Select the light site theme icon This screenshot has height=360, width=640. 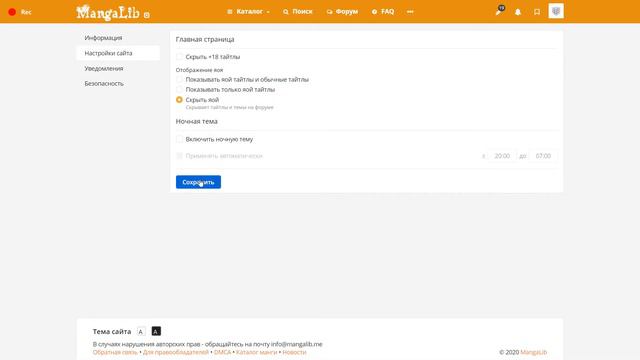tap(141, 331)
